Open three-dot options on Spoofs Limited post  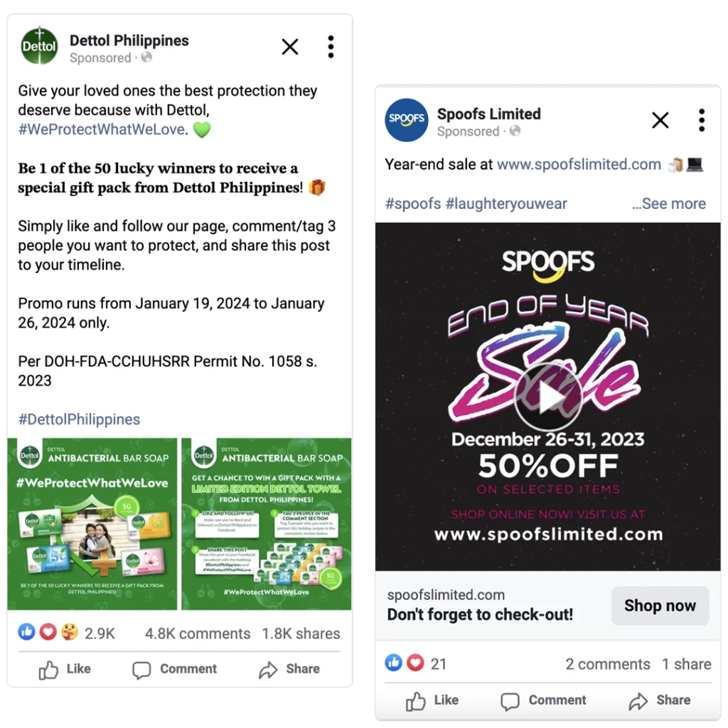(x=702, y=120)
